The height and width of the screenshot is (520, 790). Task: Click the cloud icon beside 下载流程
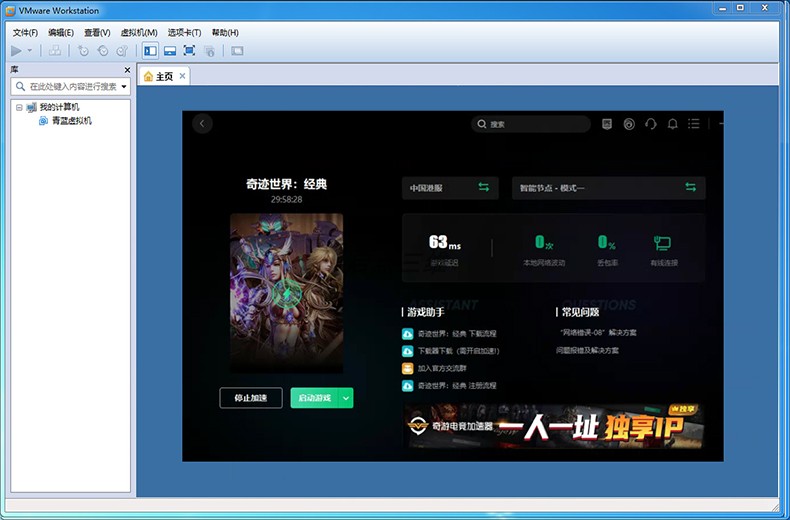(408, 334)
